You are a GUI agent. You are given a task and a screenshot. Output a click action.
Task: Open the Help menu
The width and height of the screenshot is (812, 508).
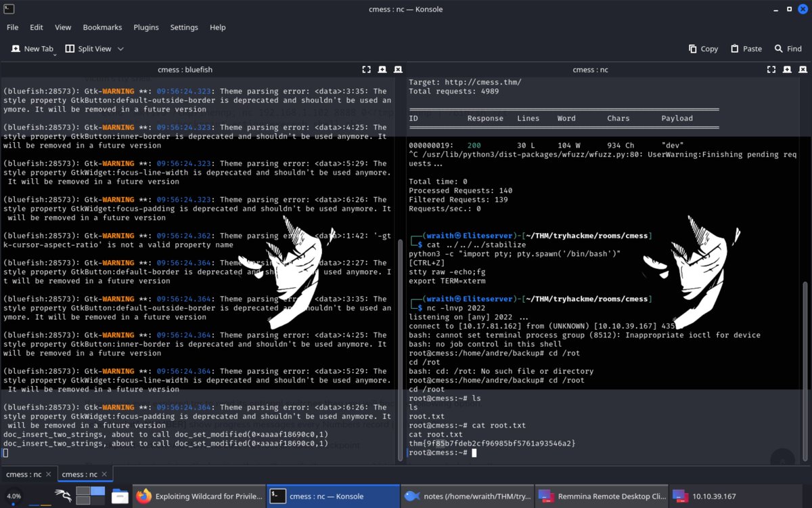point(218,27)
